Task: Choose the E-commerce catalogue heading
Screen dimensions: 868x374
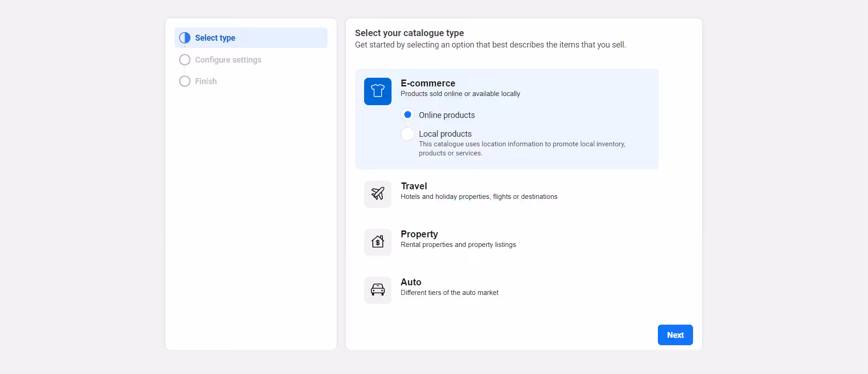Action: tap(428, 83)
